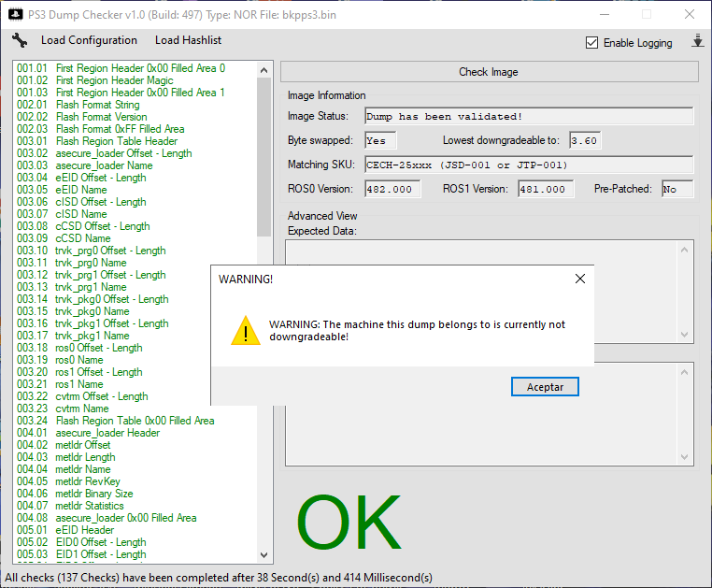Open Load Hashlist menu
The width and height of the screenshot is (712, 588).
click(188, 40)
